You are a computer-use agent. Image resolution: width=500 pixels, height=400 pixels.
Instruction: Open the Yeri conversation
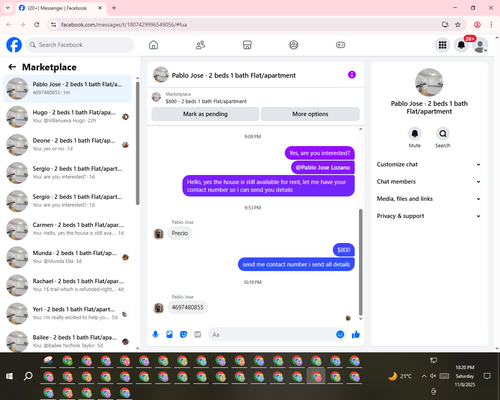[67, 313]
